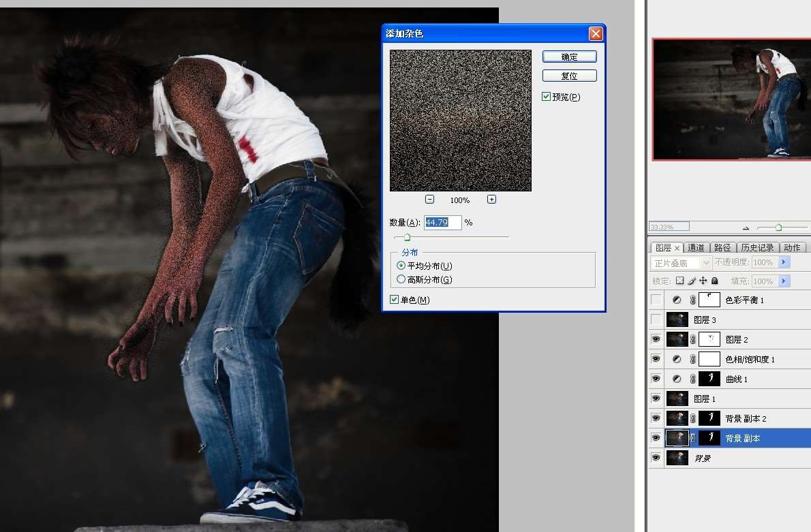
Task: Select the 曲线 1 adjustment layer icon
Action: tap(677, 379)
